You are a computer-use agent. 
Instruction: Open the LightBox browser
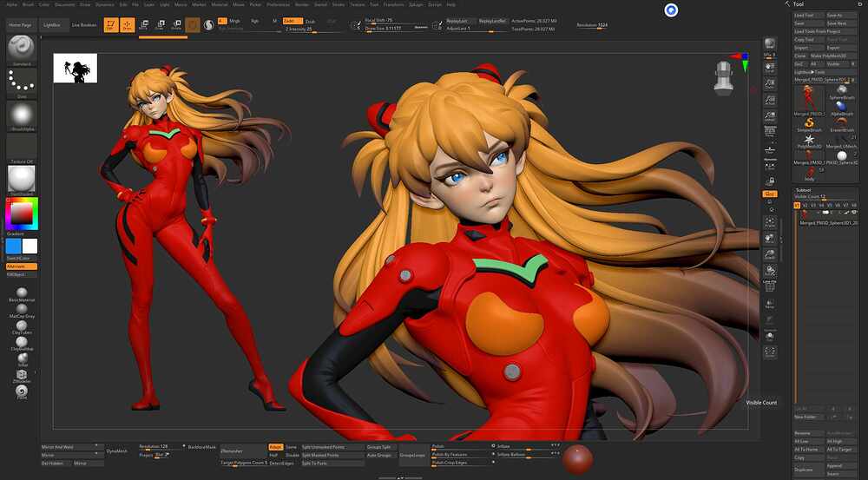click(52, 25)
